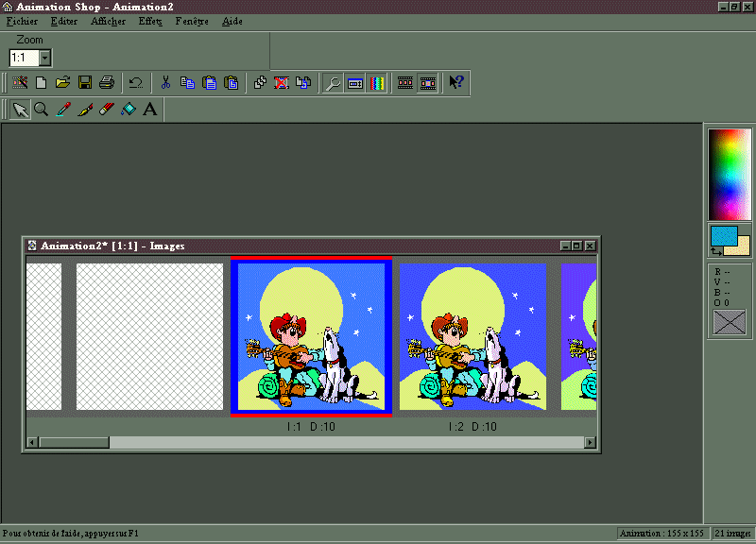
Task: Select the frame labeled I:1
Action: (311, 336)
